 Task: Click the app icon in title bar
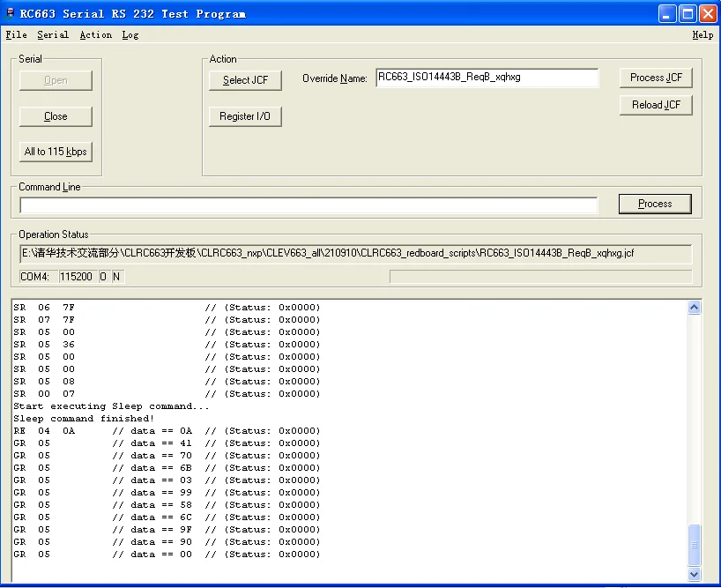(9, 13)
